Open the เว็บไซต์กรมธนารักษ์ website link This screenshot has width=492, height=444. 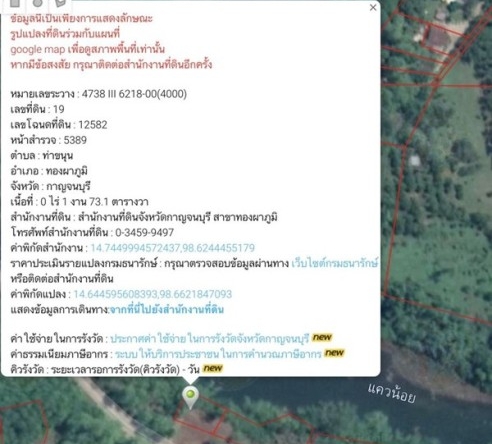point(335,263)
